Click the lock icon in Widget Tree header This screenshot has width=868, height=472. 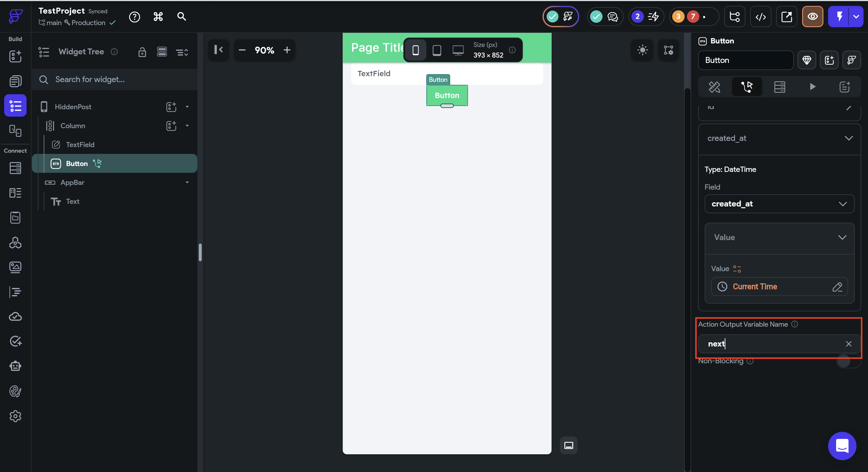pos(142,52)
